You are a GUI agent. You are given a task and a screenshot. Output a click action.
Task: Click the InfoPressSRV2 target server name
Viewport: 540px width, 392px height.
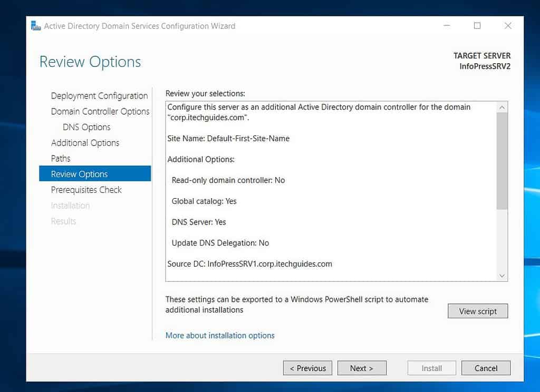click(x=485, y=66)
